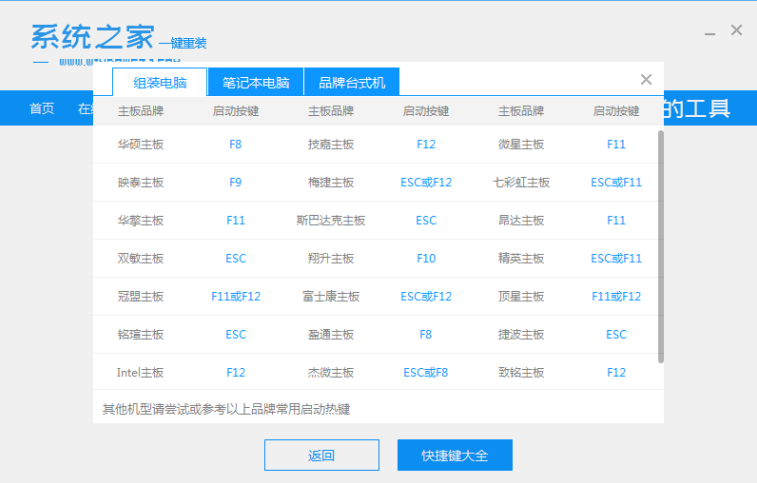
Task: Open the 品牌台式机 tab
Action: click(x=352, y=82)
